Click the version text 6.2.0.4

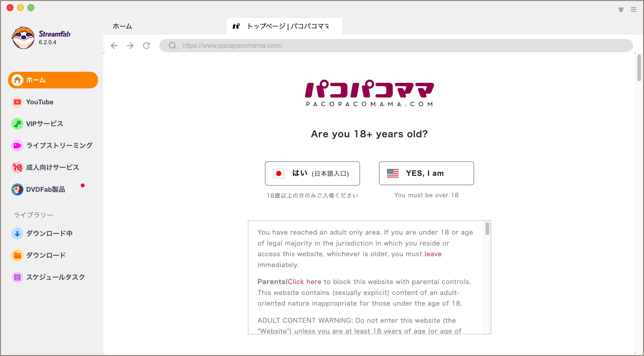47,42
